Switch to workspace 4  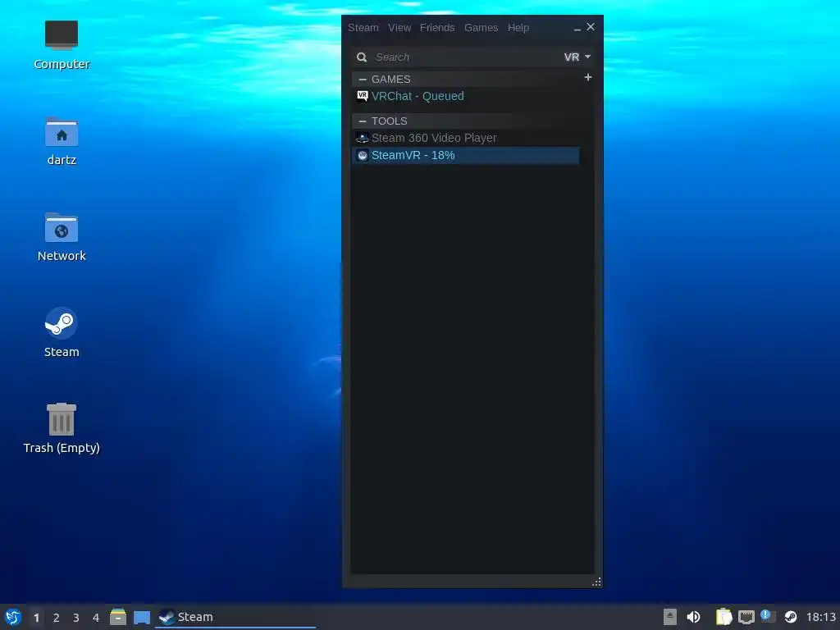(96, 618)
